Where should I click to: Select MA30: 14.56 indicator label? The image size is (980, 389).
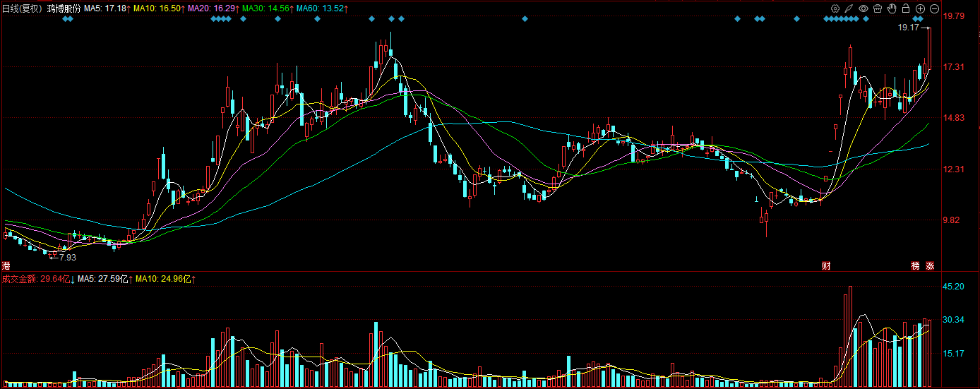(267, 8)
